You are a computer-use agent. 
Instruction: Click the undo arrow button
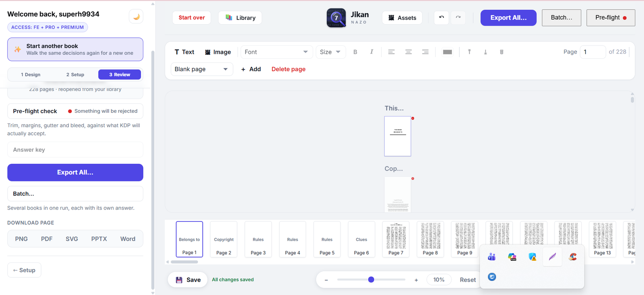tap(442, 17)
